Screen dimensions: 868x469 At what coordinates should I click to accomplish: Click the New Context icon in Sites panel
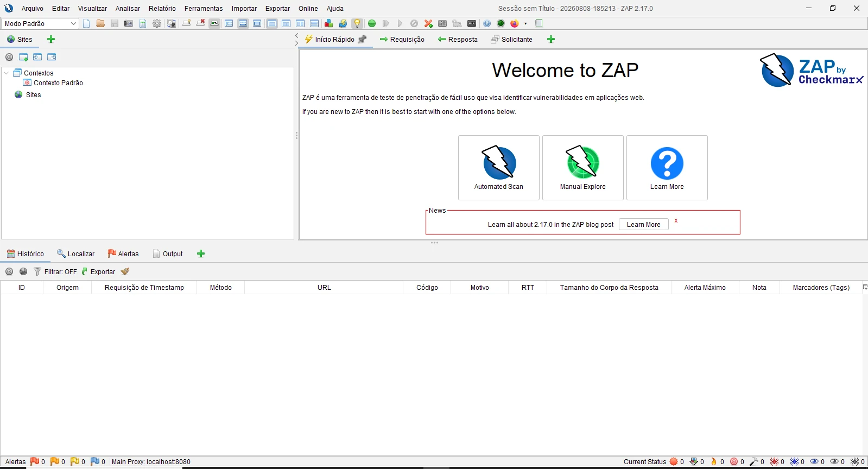23,57
